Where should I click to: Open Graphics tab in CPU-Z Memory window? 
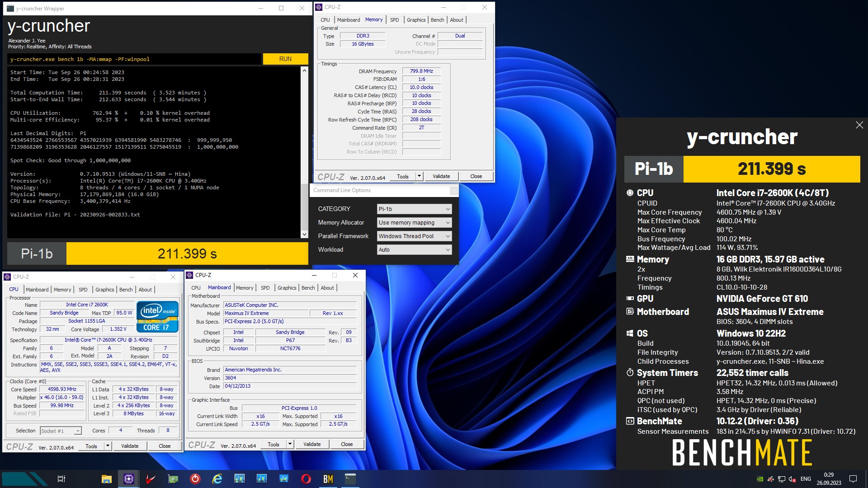point(416,20)
